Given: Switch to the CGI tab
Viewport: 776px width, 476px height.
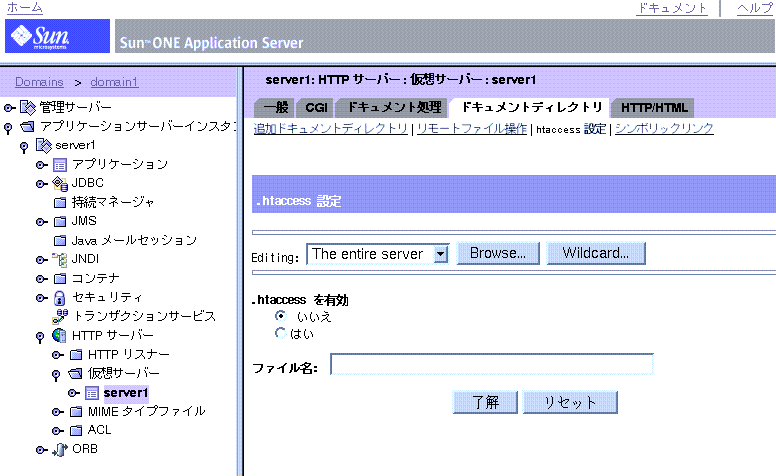Looking at the screenshot, I should tap(316, 107).
